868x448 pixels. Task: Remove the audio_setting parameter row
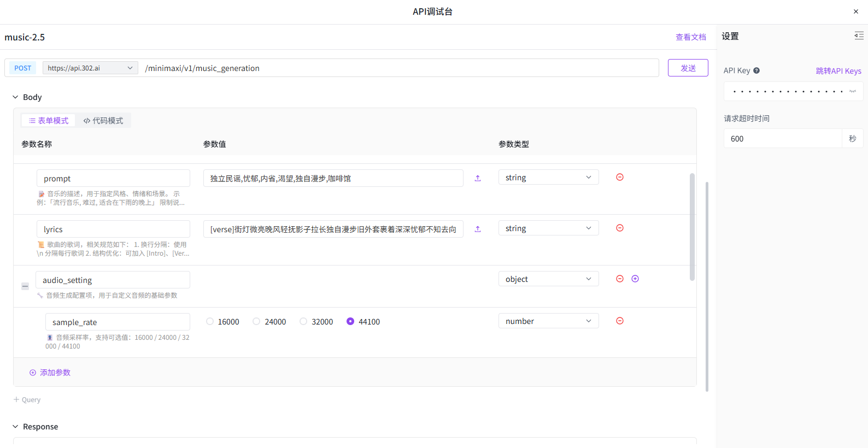tap(620, 279)
